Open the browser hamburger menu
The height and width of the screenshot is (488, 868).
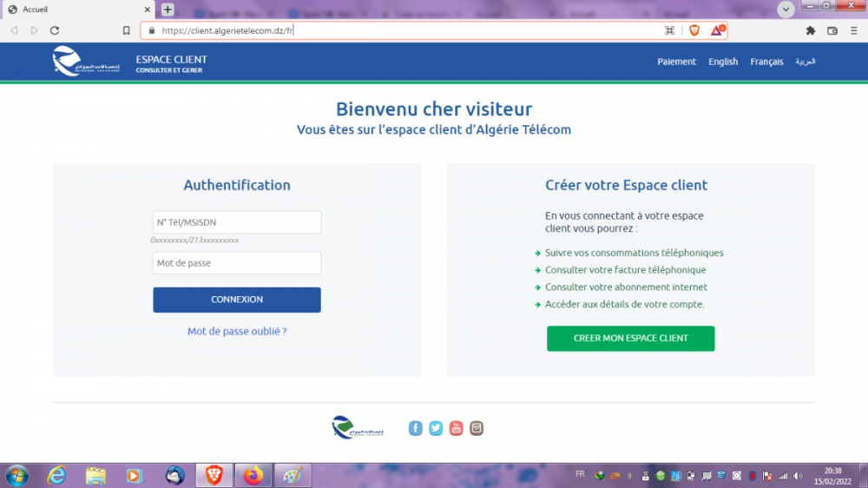[x=854, y=30]
